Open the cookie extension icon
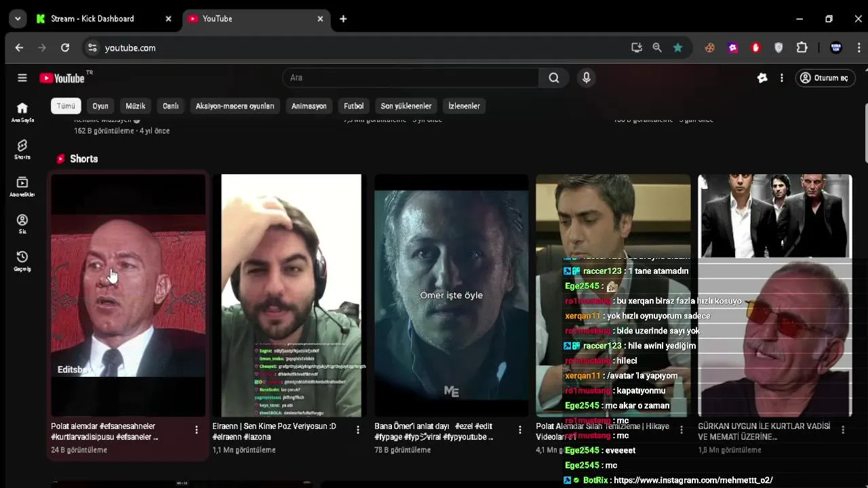This screenshot has width=868, height=488. tap(709, 47)
